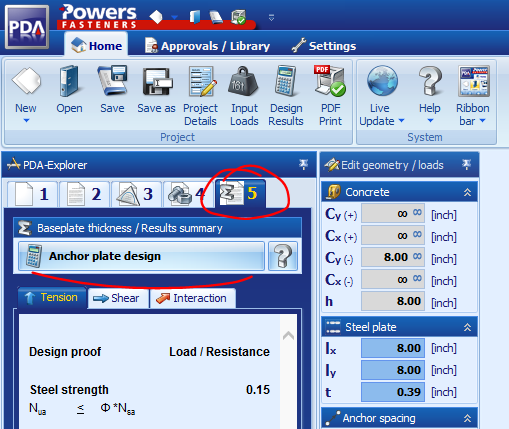Click the steel plate lx field
The height and width of the screenshot is (429, 509).
393,348
